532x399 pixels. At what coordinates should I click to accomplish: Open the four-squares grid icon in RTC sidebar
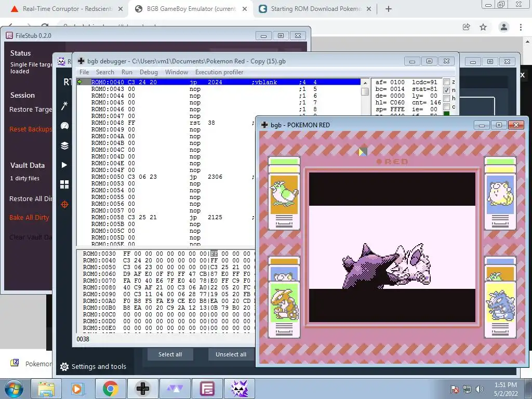[64, 184]
